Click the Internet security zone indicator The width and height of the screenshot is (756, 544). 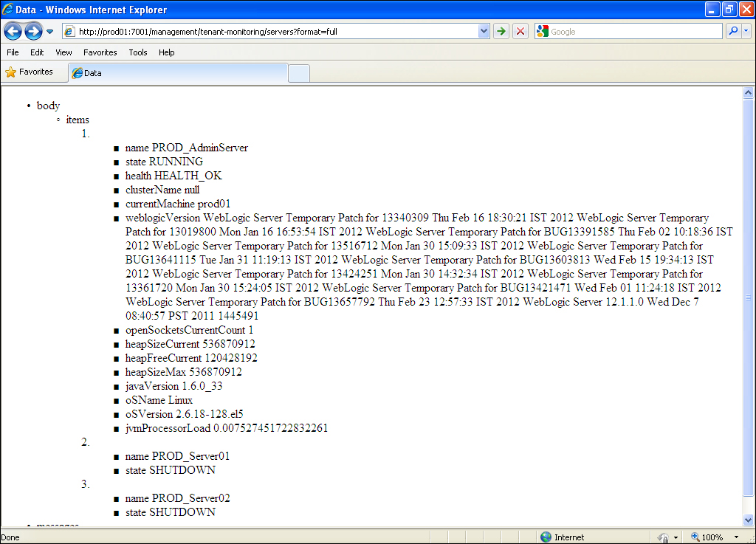pyautogui.click(x=562, y=537)
